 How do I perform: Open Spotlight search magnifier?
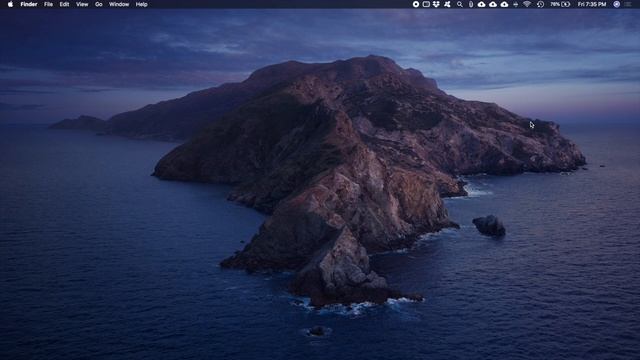click(460, 4)
